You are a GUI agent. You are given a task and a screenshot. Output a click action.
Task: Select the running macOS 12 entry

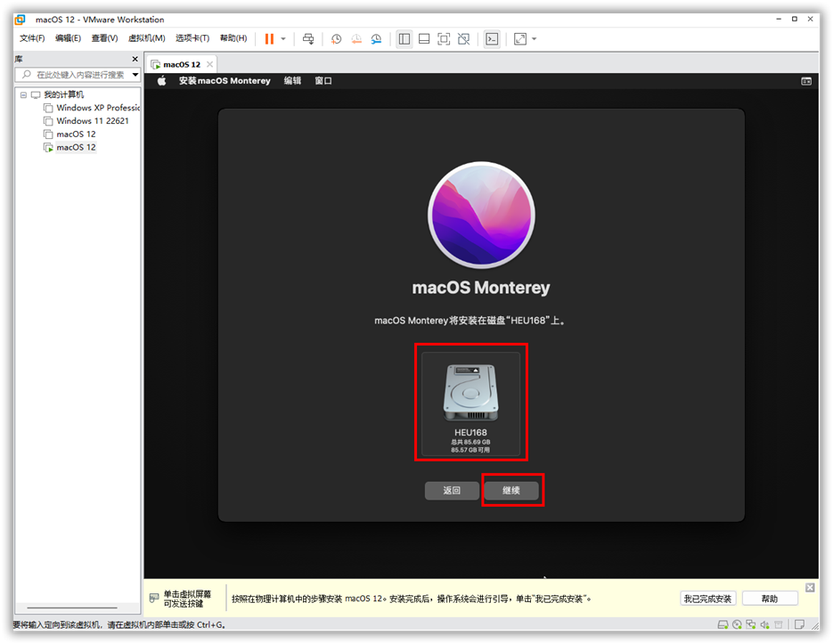click(x=76, y=148)
